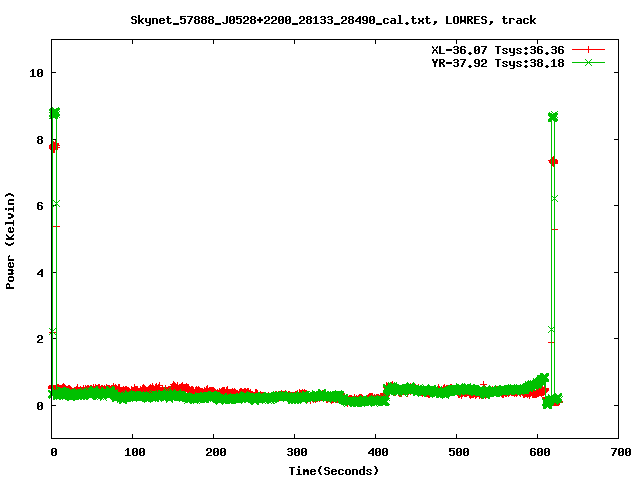Screen dimensions: 640x480
Task: Click the Time(Seconds) axis label
Action: point(333,471)
